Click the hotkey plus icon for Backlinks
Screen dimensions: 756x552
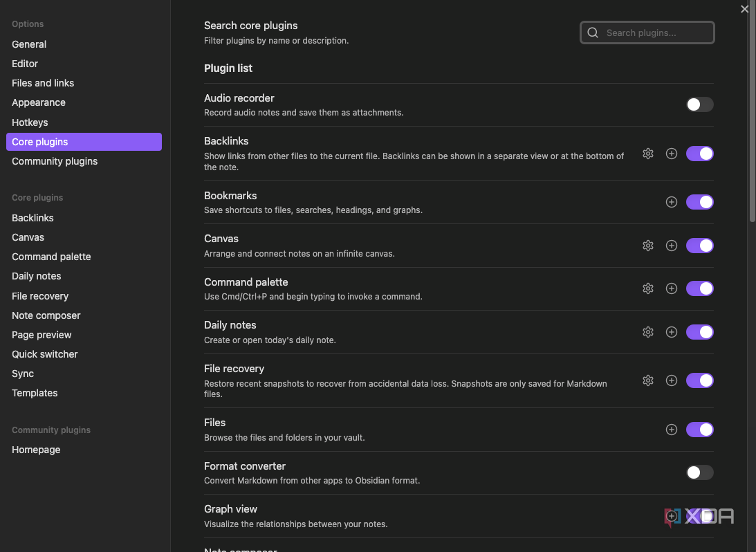click(x=672, y=154)
